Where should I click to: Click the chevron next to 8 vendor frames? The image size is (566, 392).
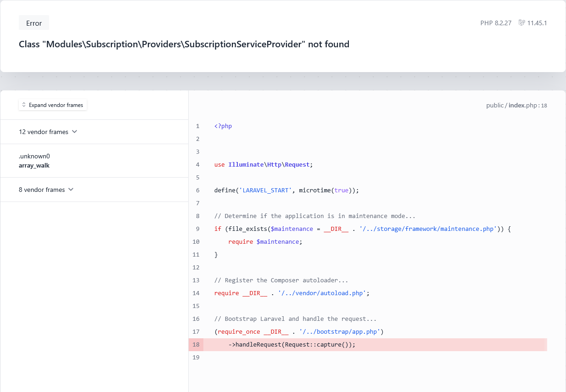point(71,190)
